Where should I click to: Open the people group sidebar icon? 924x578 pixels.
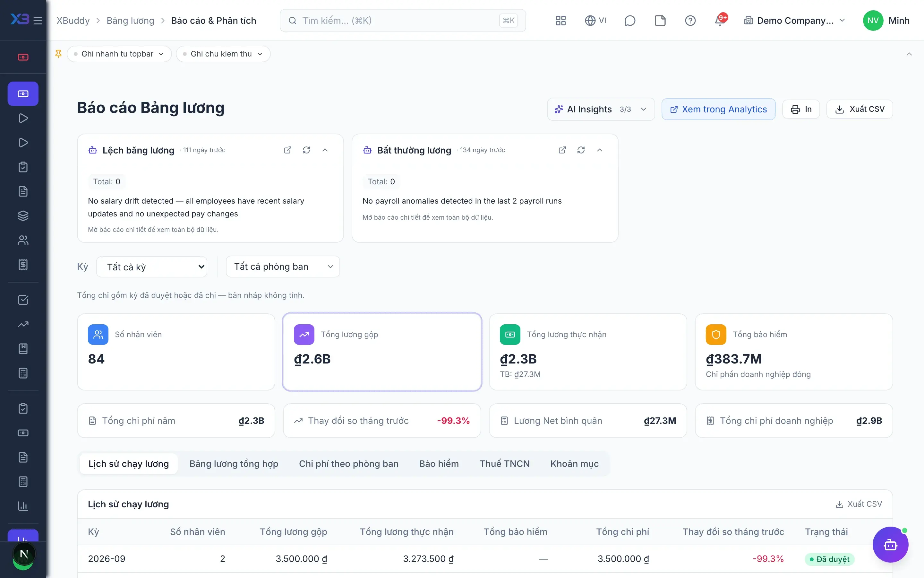[23, 240]
